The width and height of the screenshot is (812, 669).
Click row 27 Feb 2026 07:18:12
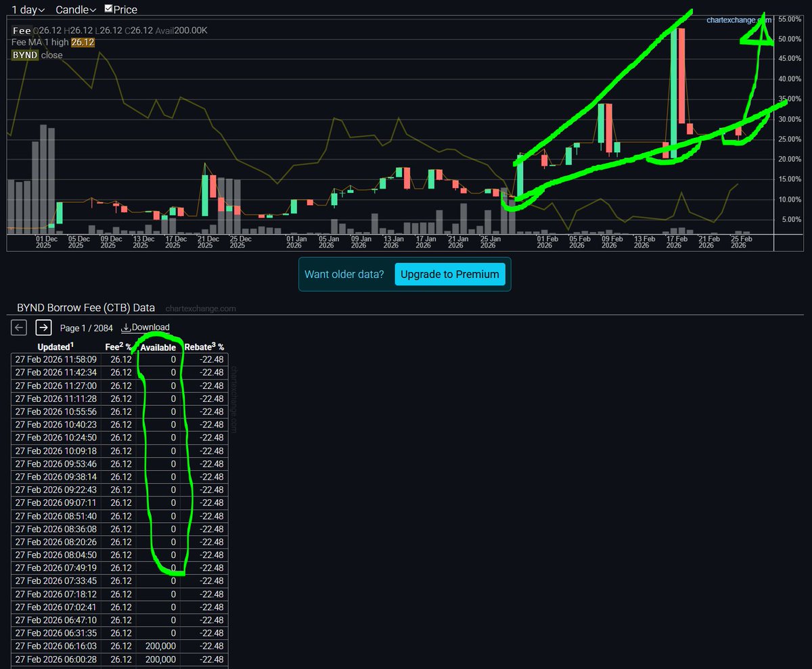(x=120, y=594)
